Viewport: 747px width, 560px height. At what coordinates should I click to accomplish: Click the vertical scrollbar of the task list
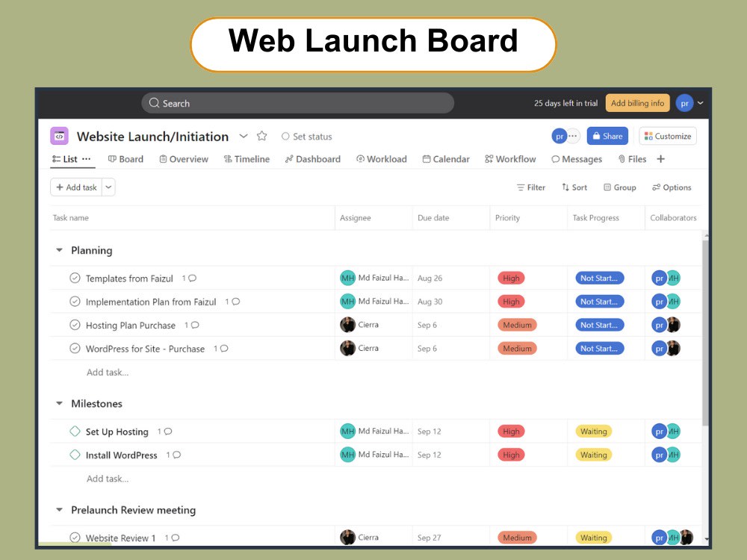[705, 332]
